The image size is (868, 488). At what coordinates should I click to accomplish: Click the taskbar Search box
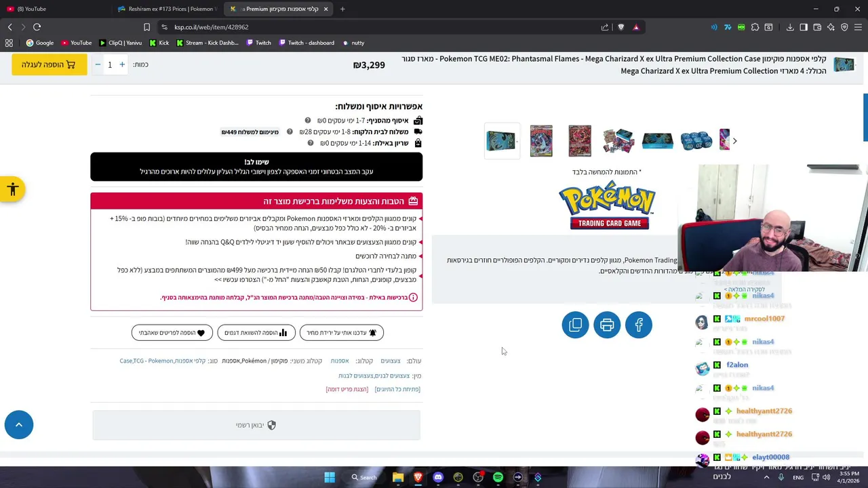(x=364, y=477)
